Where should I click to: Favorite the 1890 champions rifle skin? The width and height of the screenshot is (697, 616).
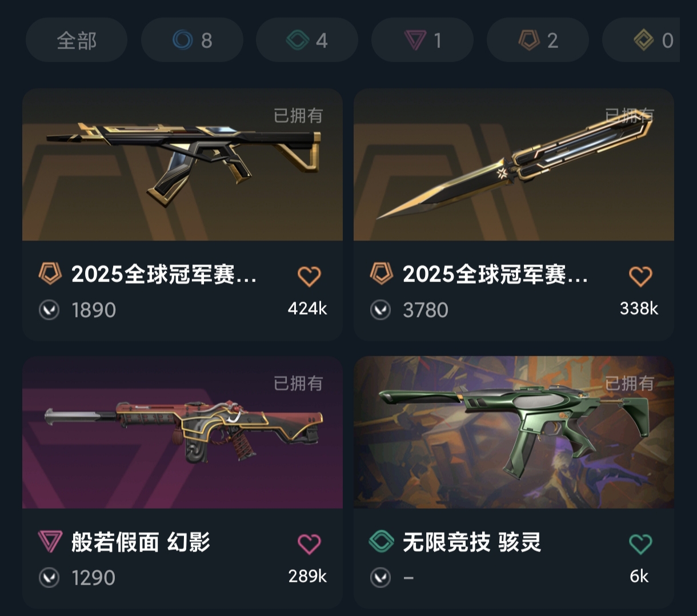[x=309, y=276]
